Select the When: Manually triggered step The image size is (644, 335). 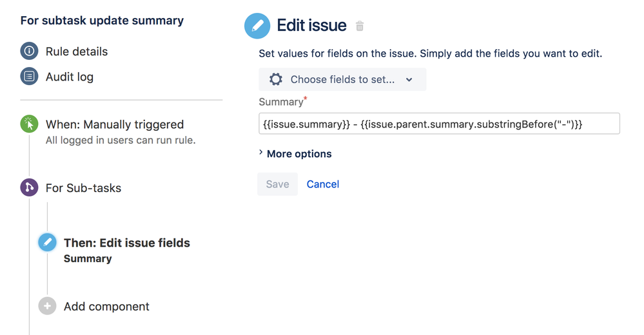(x=115, y=124)
